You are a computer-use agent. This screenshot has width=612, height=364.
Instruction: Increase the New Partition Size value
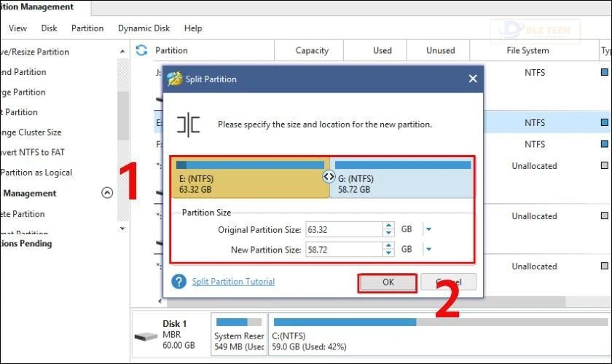tap(388, 245)
